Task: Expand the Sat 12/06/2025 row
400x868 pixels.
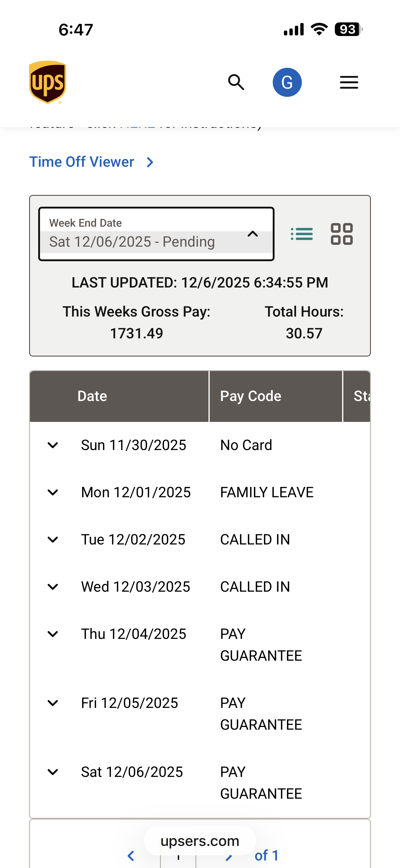Action: (53, 772)
